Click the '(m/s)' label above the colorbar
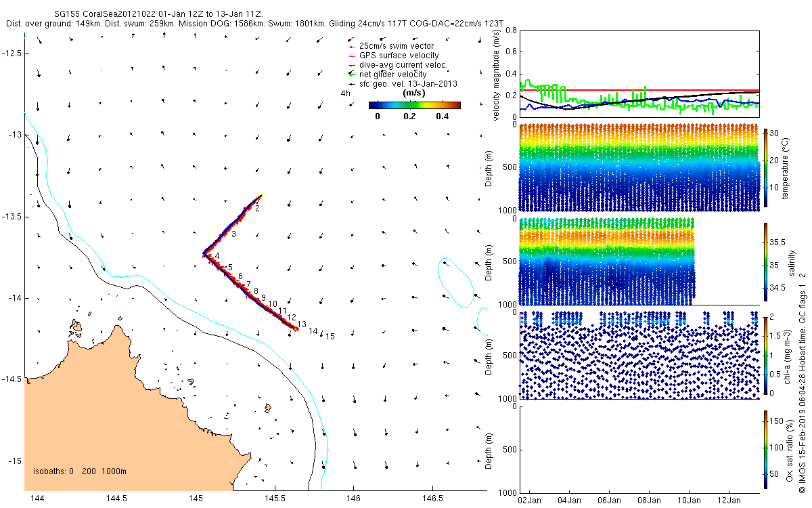The image size is (812, 508). pyautogui.click(x=414, y=93)
